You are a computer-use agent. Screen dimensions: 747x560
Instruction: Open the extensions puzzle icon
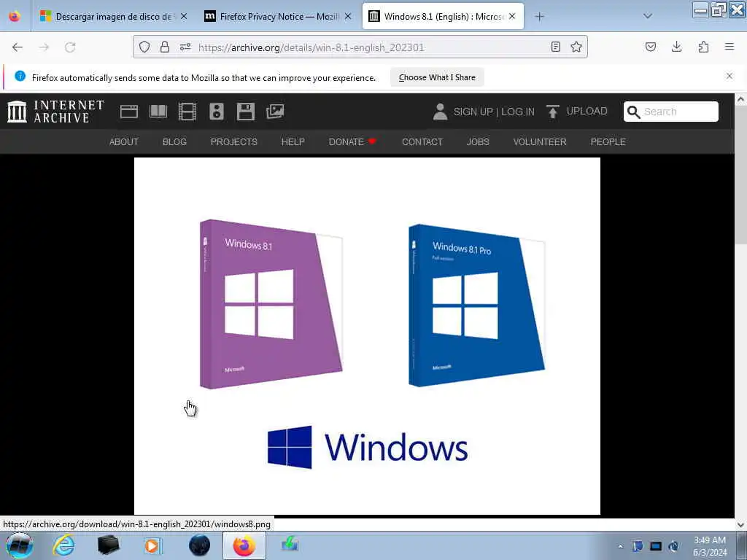[703, 47]
